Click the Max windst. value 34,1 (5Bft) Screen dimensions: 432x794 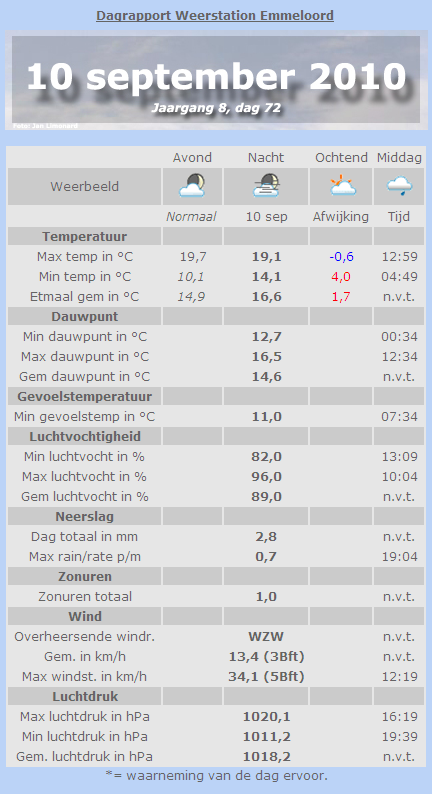(x=266, y=677)
